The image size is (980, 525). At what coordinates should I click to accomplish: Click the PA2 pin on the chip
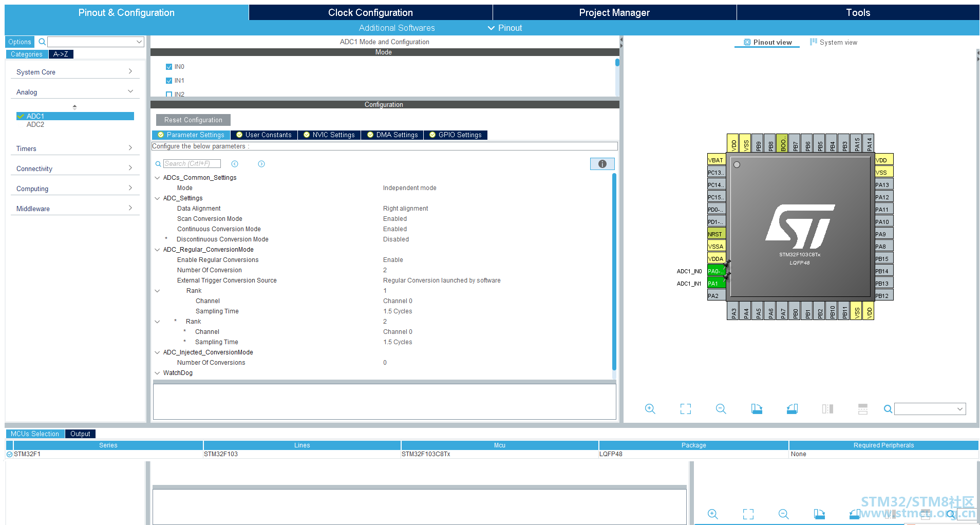717,295
